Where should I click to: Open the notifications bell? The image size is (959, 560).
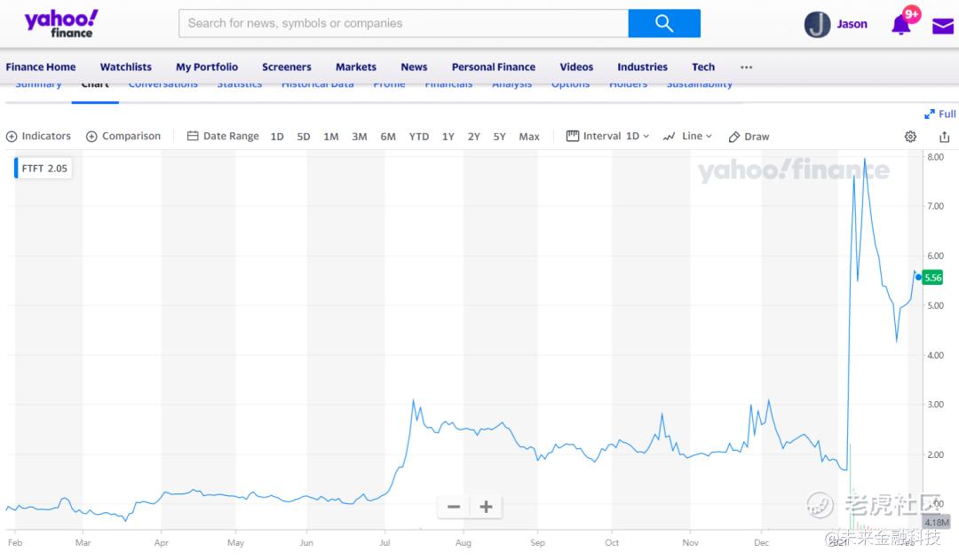[901, 24]
